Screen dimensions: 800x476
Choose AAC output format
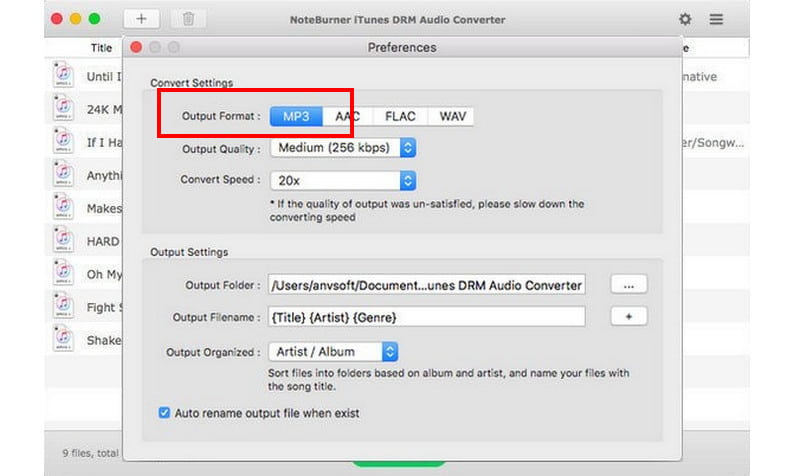347,116
